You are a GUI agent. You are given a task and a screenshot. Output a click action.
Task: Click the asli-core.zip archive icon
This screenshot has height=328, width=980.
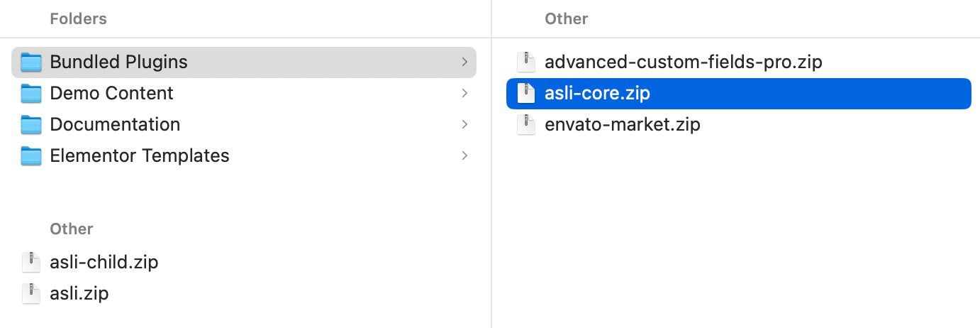pos(525,94)
